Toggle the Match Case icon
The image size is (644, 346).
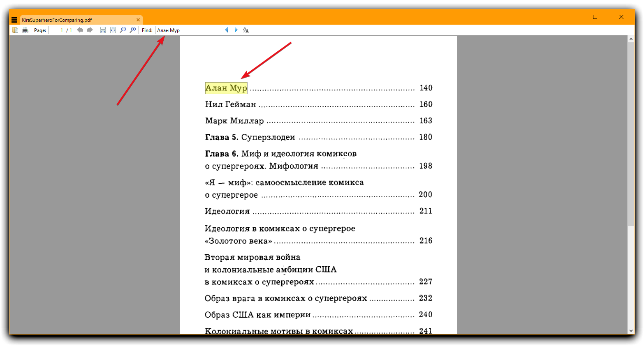click(x=246, y=30)
